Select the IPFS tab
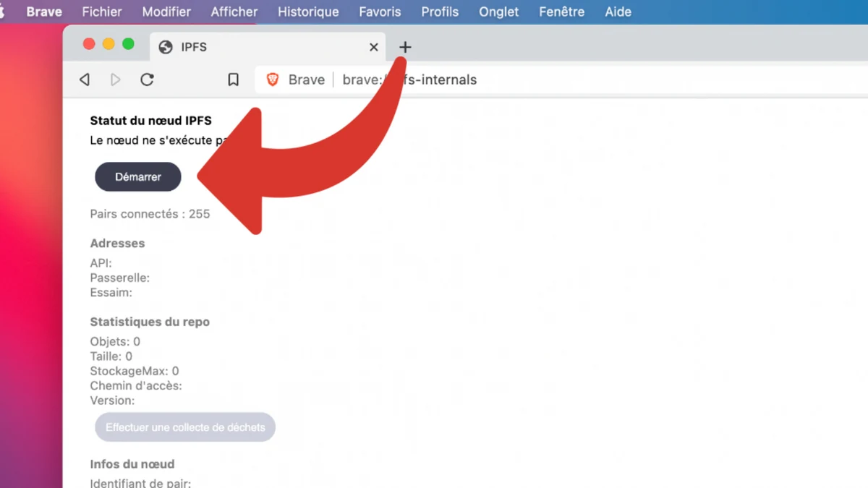The height and width of the screenshot is (488, 868). tap(268, 47)
